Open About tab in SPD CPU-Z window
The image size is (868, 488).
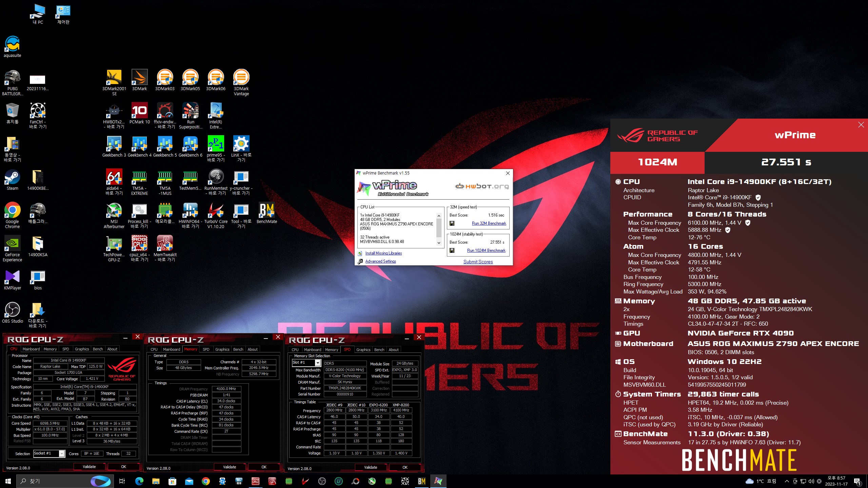click(x=394, y=350)
